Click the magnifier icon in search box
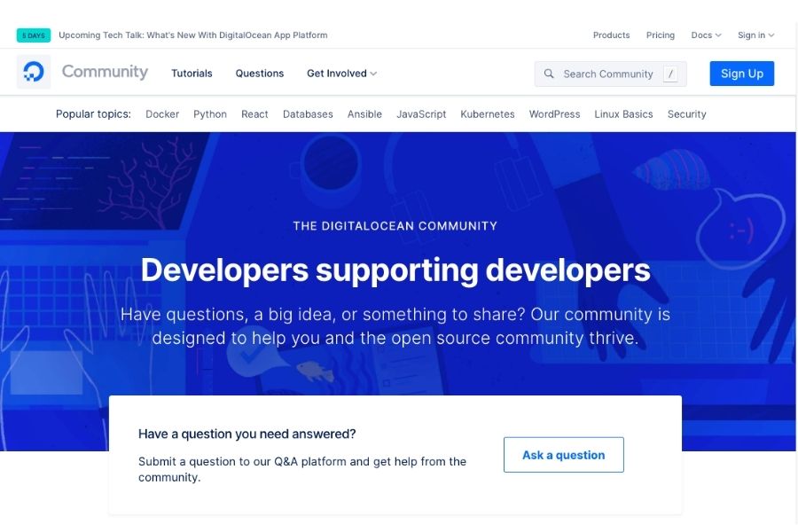This screenshot has width=798, height=532. (x=549, y=74)
